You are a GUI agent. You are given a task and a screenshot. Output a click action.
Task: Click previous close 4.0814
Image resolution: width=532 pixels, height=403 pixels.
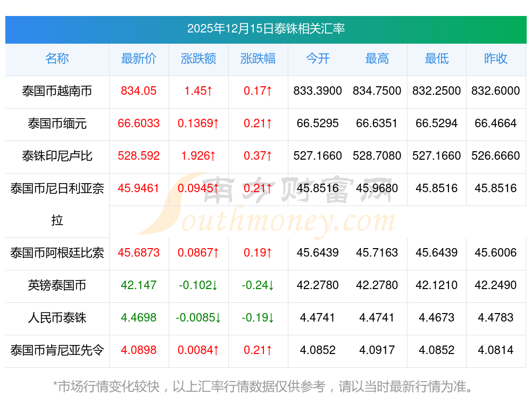coord(496,350)
